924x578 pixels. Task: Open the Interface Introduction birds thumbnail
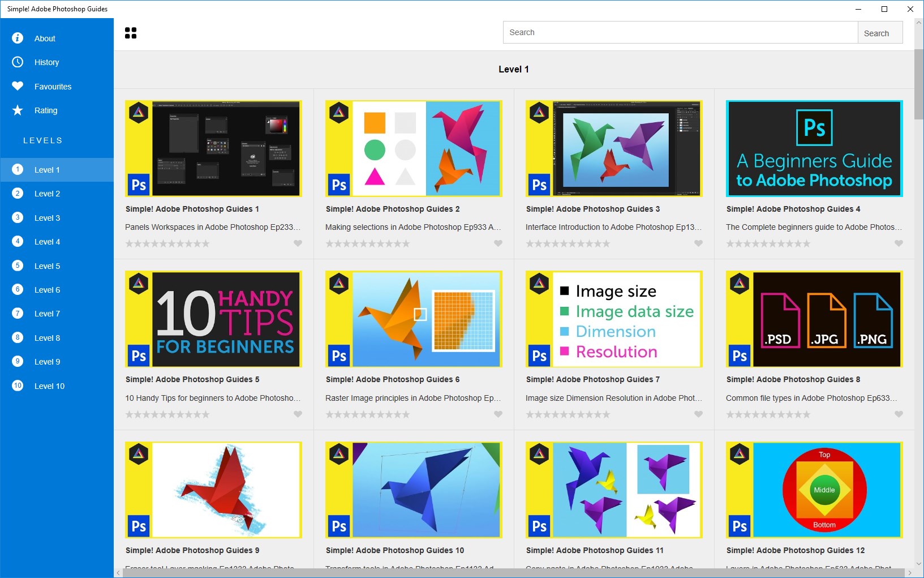pyautogui.click(x=614, y=148)
